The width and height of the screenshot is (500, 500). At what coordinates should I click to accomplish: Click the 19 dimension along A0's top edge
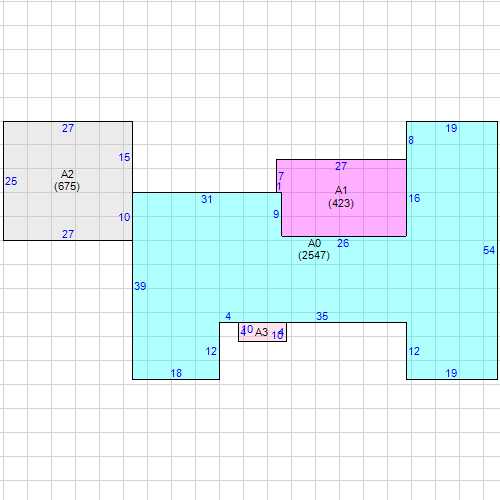451,128
